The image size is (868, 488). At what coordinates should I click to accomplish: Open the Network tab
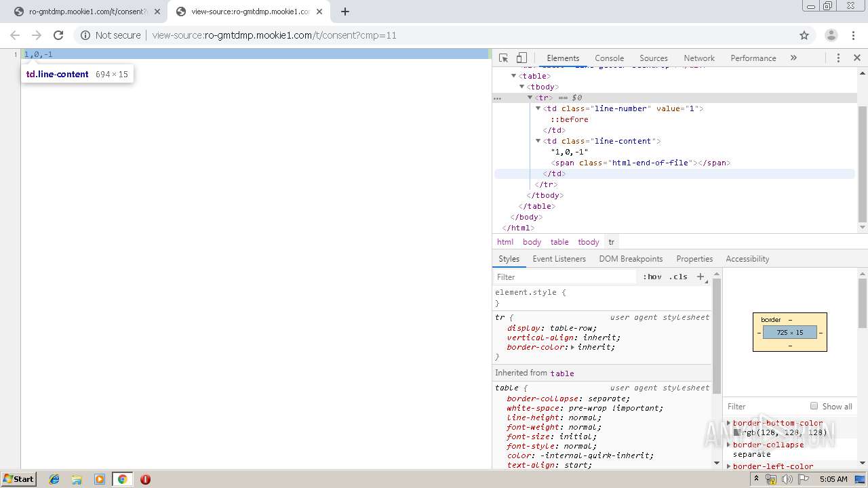click(x=699, y=58)
